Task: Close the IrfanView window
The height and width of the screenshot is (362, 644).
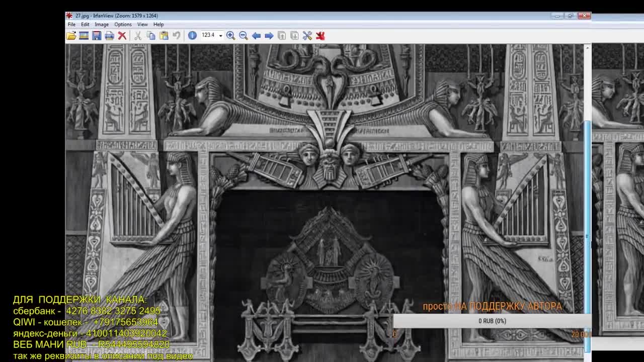Action: pyautogui.click(x=584, y=16)
